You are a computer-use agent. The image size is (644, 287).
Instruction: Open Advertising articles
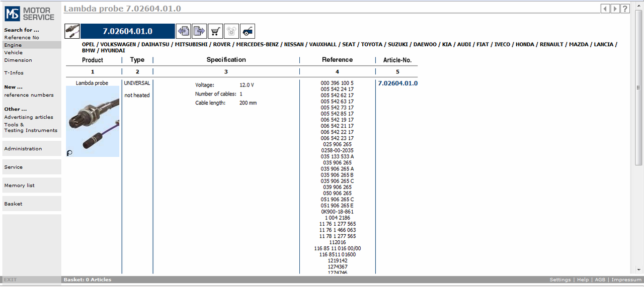click(x=29, y=117)
